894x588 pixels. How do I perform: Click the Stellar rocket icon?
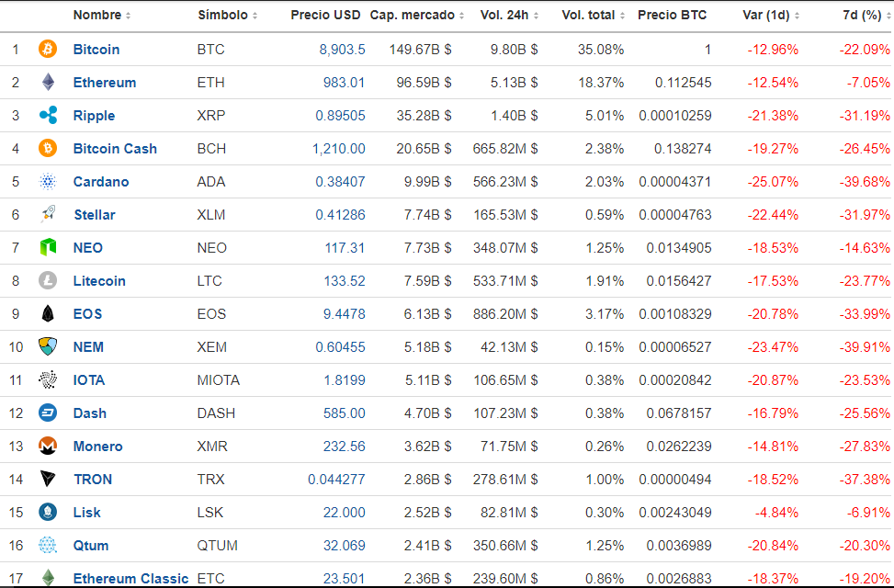click(48, 214)
